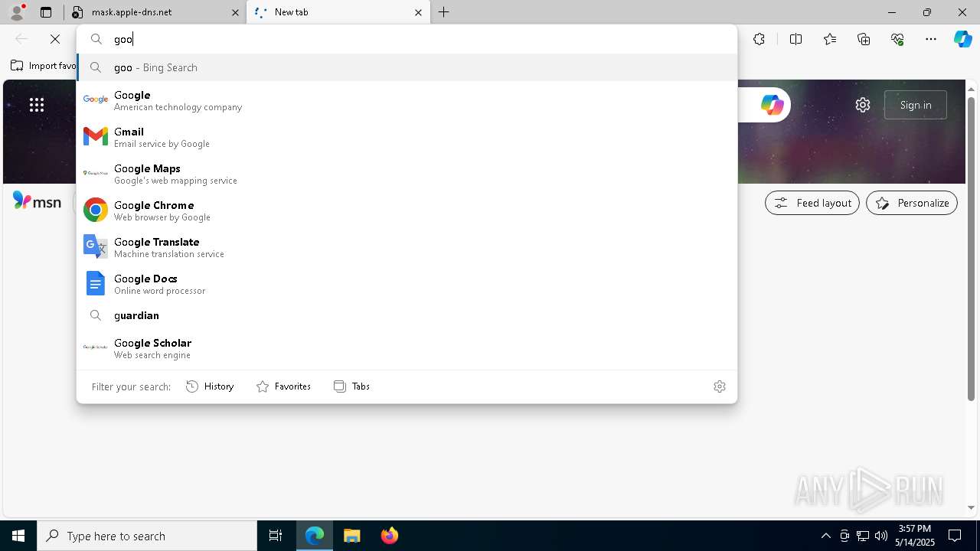Viewport: 980px width, 551px height.
Task: Stop loading the page
Action: click(55, 39)
